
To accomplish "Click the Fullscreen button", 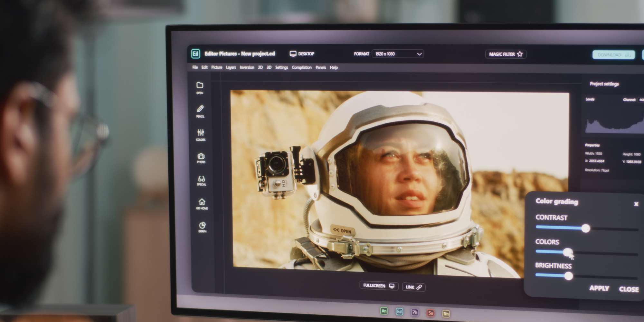I will (379, 286).
